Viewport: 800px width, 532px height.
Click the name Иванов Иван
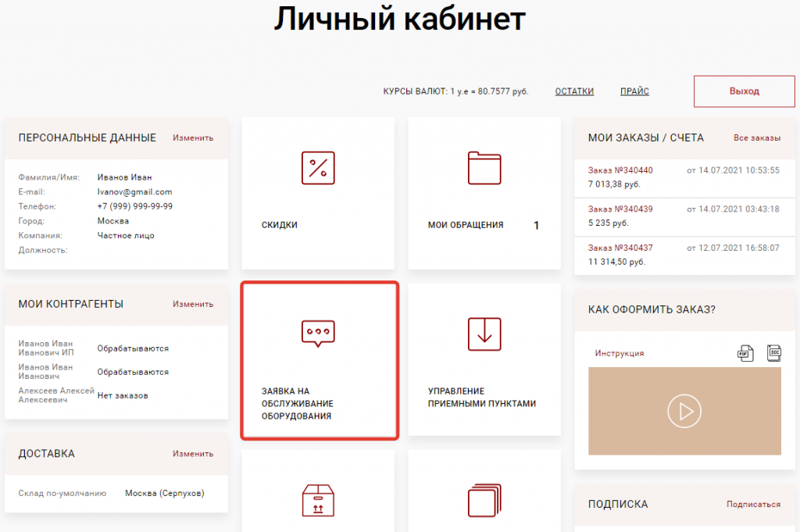point(124,177)
